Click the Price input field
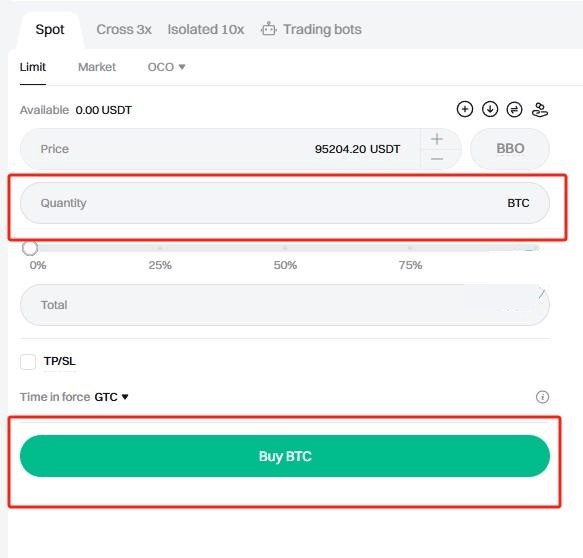Screen dimensions: 583x558 pos(220,149)
